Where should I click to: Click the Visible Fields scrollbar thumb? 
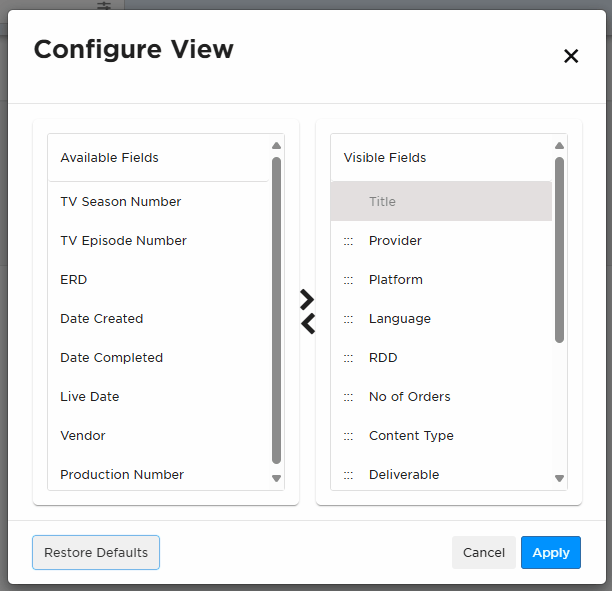(559, 250)
